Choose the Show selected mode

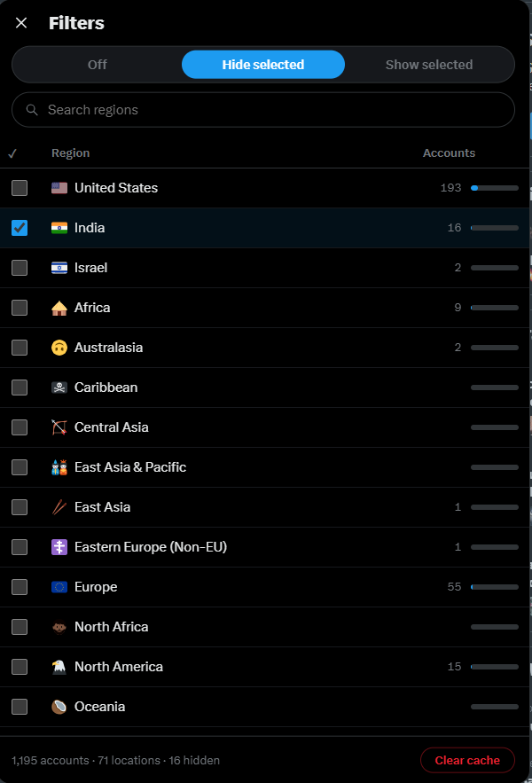(429, 65)
